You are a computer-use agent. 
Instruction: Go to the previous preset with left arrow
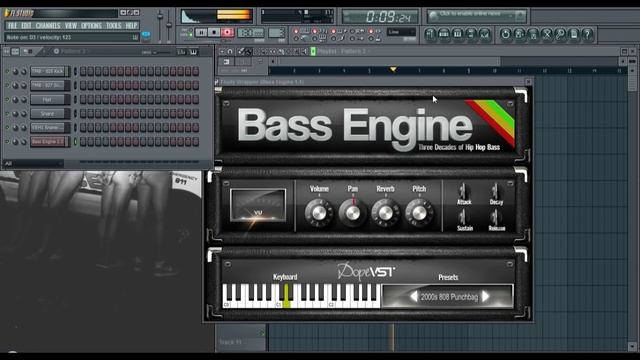(x=414, y=296)
